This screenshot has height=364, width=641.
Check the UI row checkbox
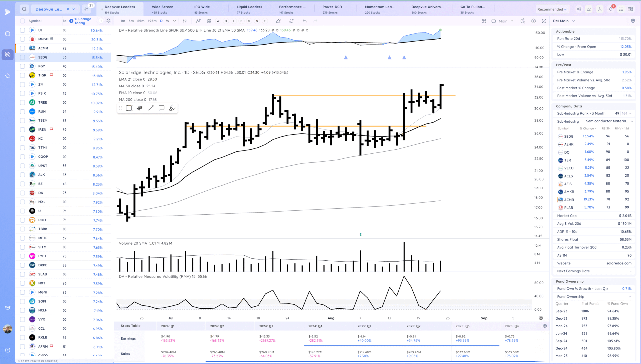[23, 30]
